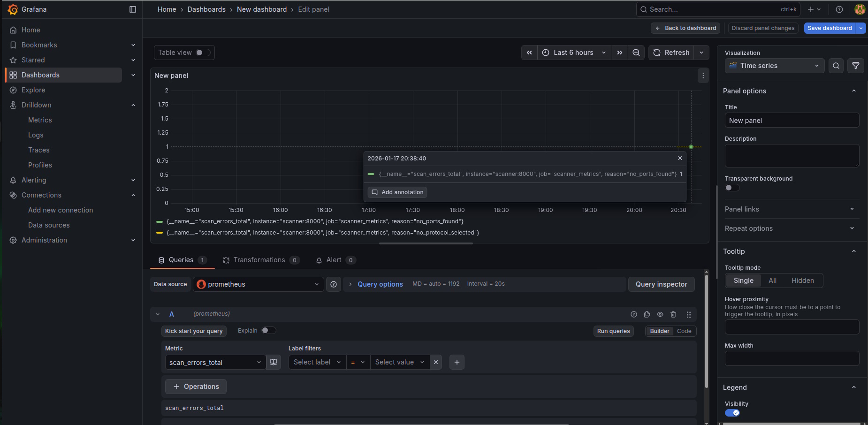
Task: Click the options filter funnel icon
Action: [x=856, y=66]
